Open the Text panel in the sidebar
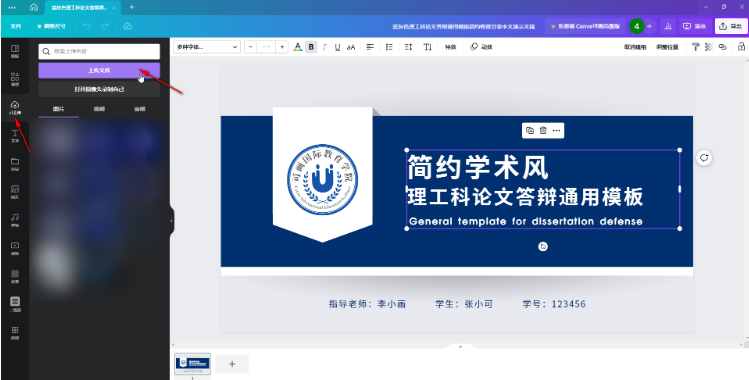This screenshot has width=749, height=380. [x=15, y=136]
